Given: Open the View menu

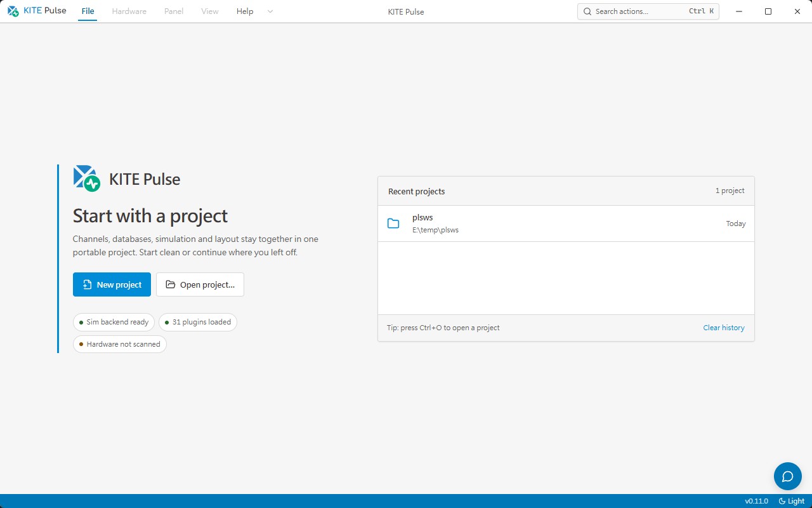Looking at the screenshot, I should pos(210,11).
